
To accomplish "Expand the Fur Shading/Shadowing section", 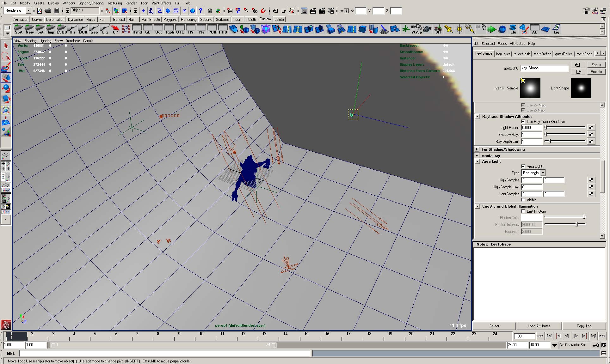I will point(477,149).
